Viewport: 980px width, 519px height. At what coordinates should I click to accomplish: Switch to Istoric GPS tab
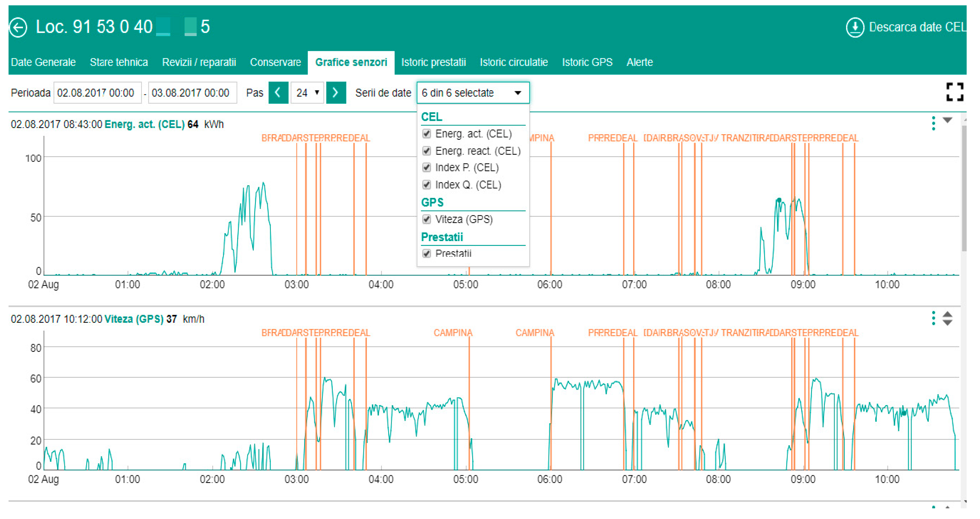587,62
